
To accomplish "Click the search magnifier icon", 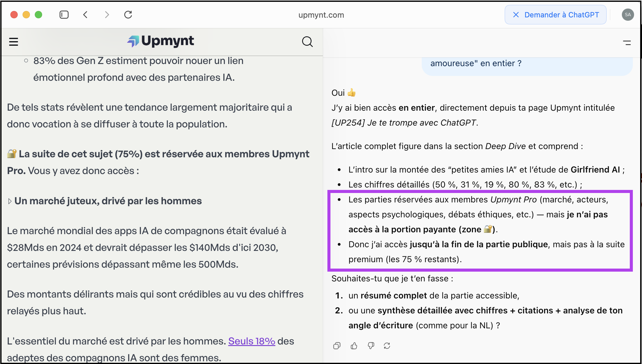I will point(307,42).
